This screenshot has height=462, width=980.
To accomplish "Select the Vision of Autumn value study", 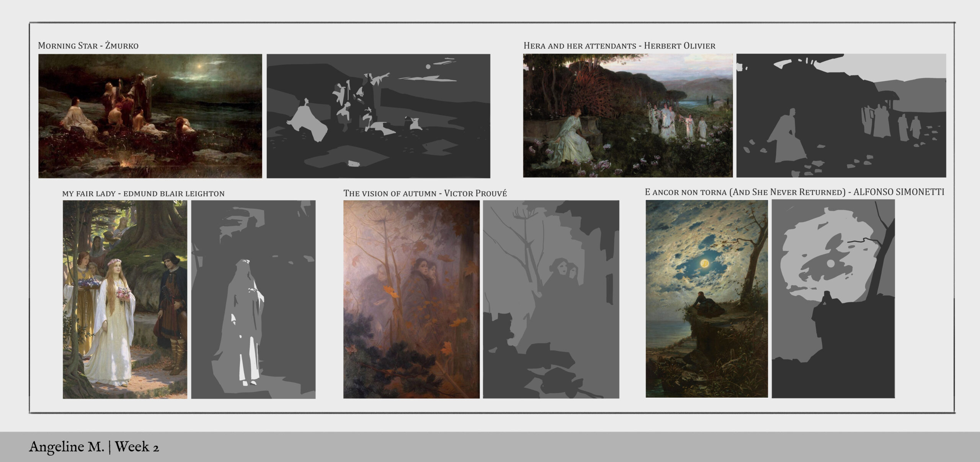I will point(551,299).
